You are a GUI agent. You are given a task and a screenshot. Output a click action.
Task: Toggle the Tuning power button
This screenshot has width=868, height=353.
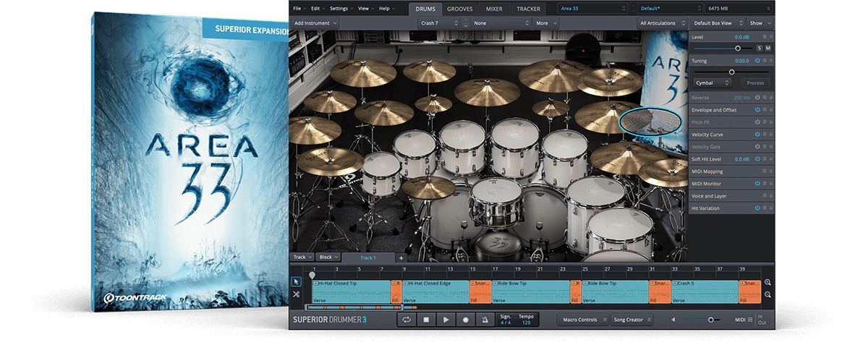(757, 61)
